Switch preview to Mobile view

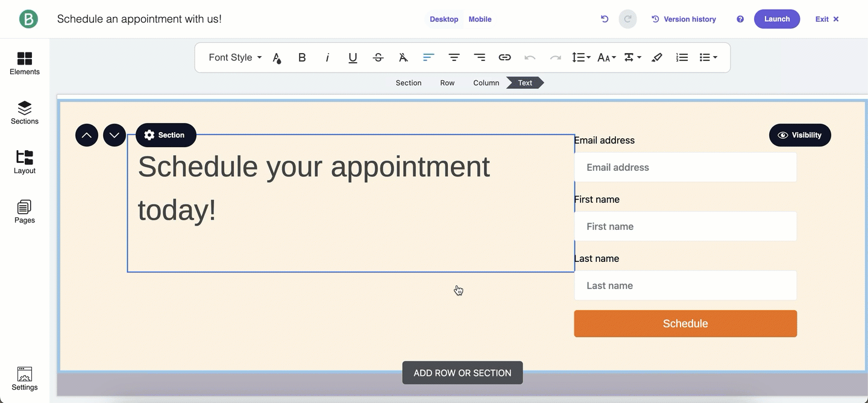480,19
